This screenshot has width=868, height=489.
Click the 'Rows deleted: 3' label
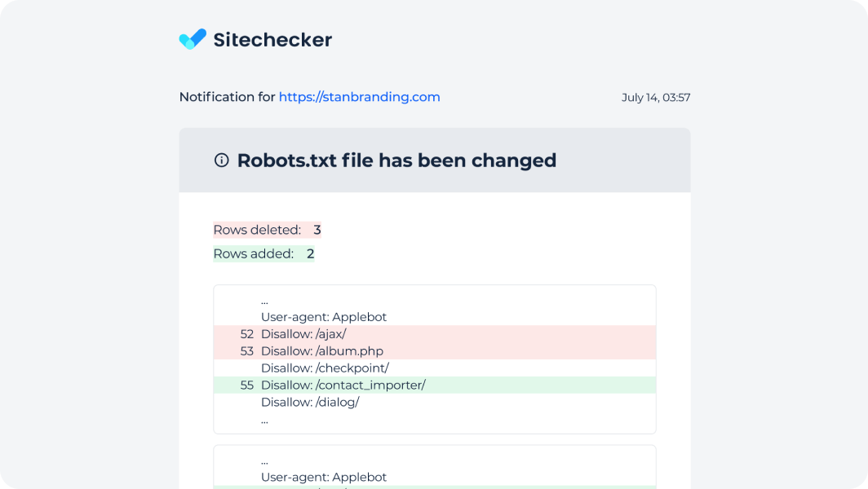pos(267,230)
